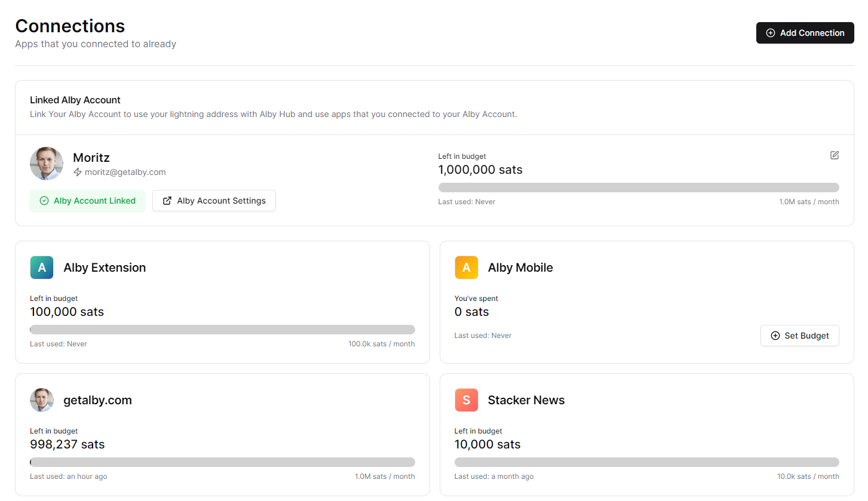This screenshot has width=868, height=501.
Task: Click the plus icon in Set Budget button
Action: point(775,336)
